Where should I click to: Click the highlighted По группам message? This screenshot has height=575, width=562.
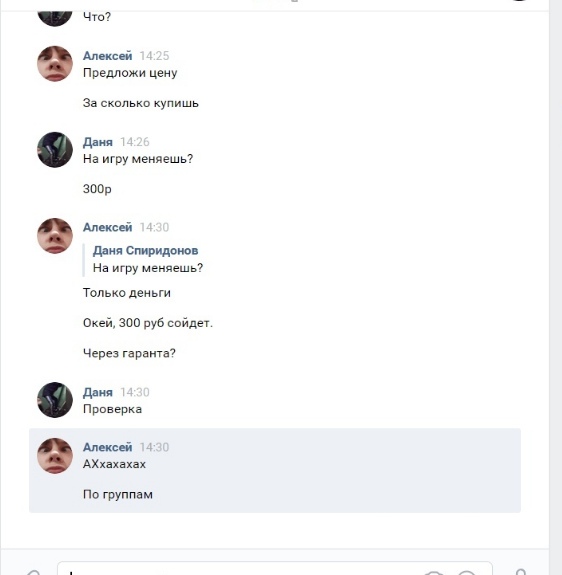click(x=118, y=494)
